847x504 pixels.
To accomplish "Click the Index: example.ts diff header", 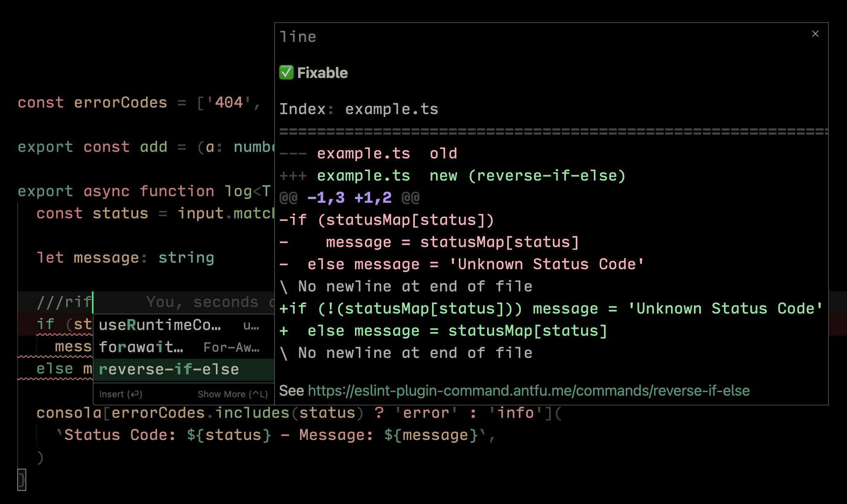I will [359, 109].
